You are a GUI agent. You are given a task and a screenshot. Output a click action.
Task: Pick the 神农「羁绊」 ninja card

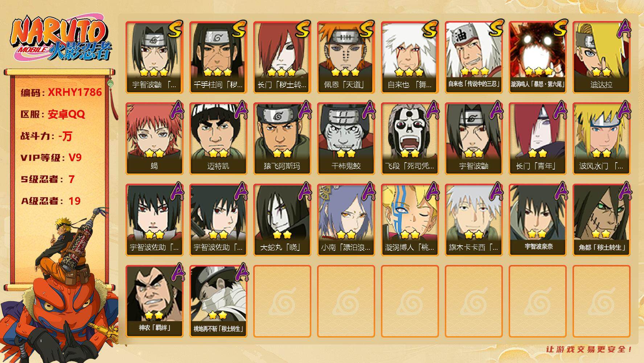pos(154,301)
